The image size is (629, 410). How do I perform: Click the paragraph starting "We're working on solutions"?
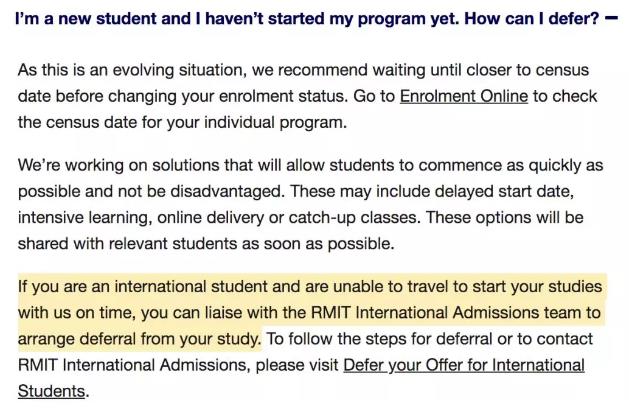(x=310, y=205)
